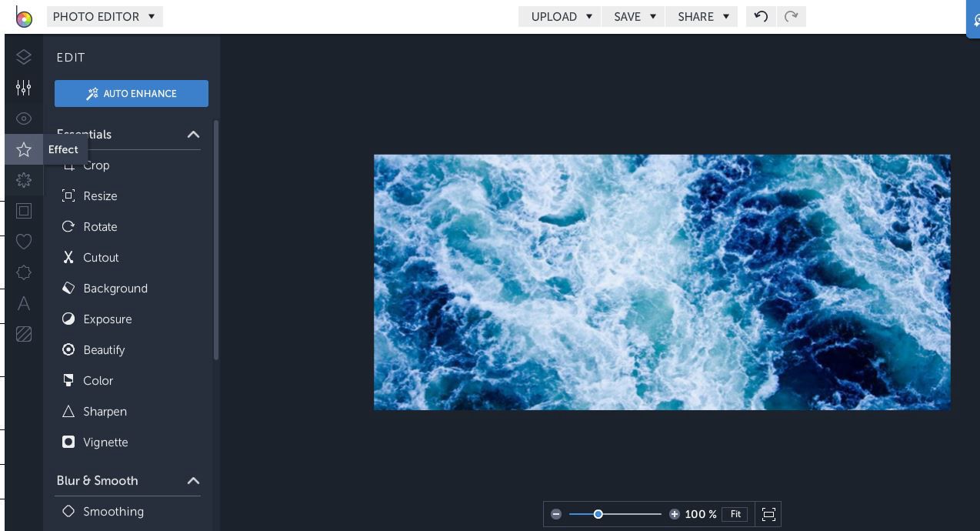This screenshot has width=980, height=531.
Task: Click the Rotate tool icon
Action: pyautogui.click(x=68, y=226)
